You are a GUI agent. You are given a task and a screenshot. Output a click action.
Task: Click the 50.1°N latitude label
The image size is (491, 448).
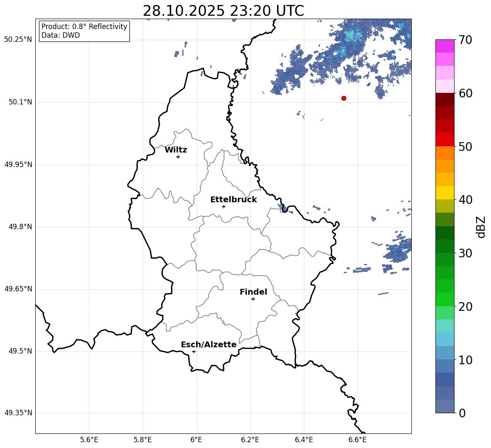point(20,102)
